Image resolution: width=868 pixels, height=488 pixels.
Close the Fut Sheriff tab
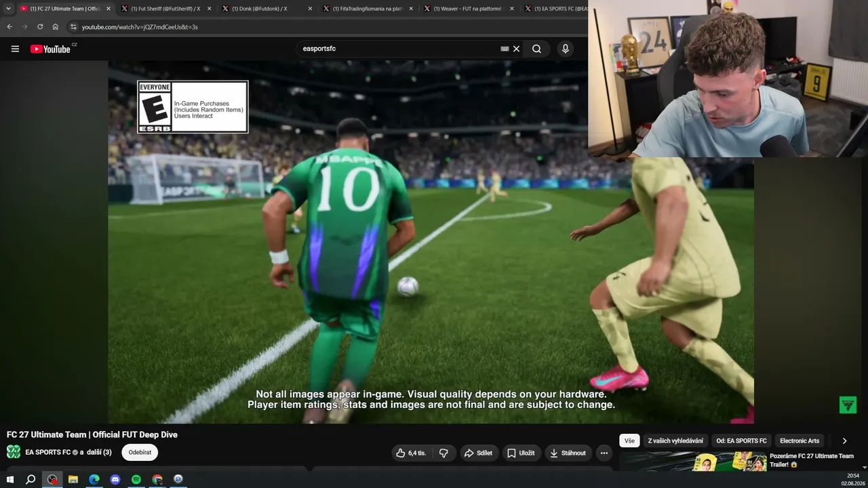[x=209, y=9]
